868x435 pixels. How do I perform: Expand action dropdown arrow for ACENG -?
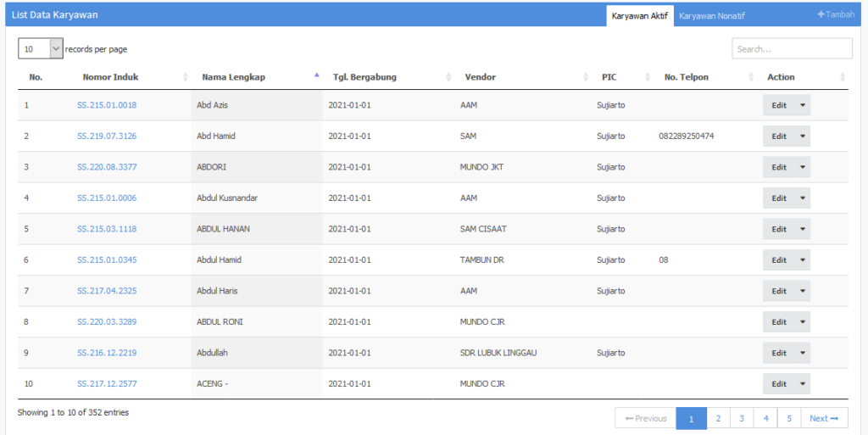[803, 384]
